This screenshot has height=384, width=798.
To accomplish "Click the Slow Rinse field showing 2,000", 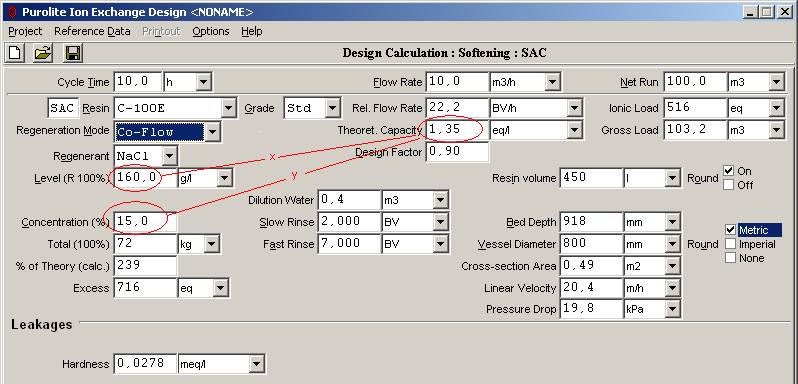I will [349, 222].
